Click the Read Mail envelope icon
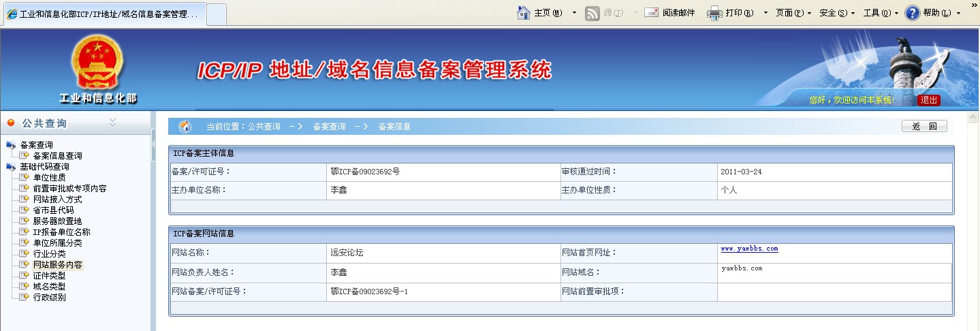This screenshot has height=331, width=980. click(x=651, y=13)
